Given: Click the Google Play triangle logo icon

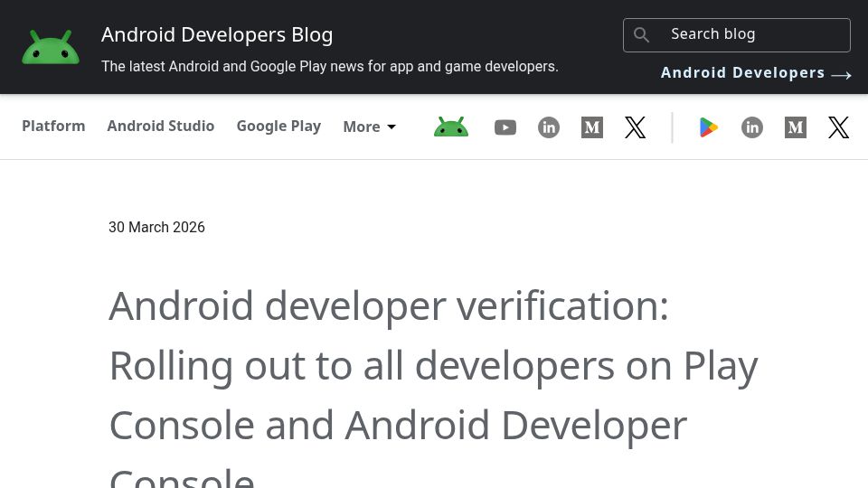Looking at the screenshot, I should 709,127.
